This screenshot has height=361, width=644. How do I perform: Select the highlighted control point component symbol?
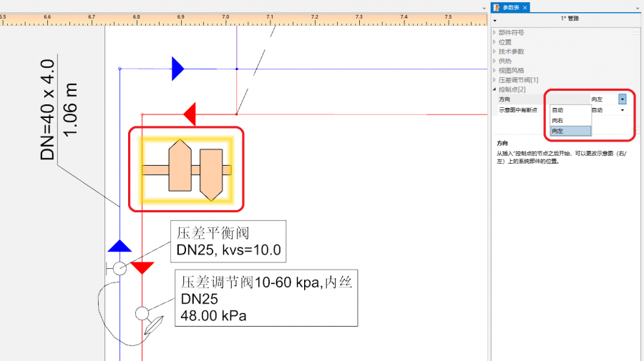[x=186, y=169]
